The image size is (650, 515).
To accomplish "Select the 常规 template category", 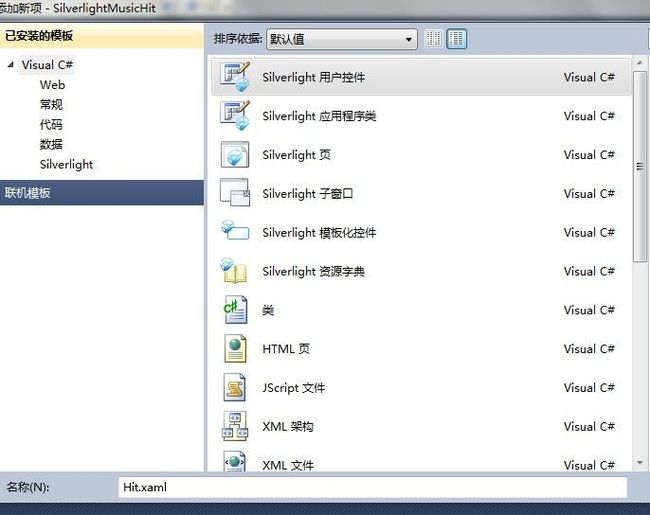I will (51, 104).
